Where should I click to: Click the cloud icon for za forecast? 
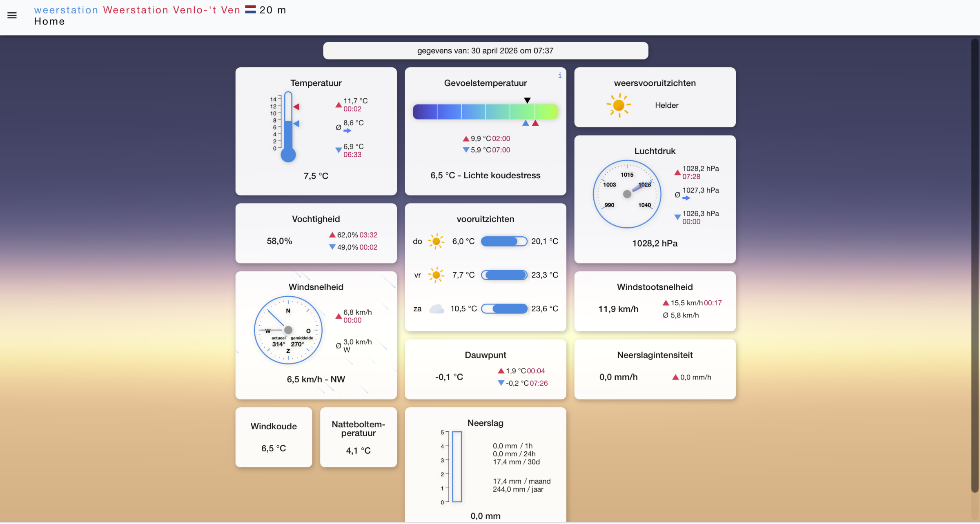click(437, 309)
